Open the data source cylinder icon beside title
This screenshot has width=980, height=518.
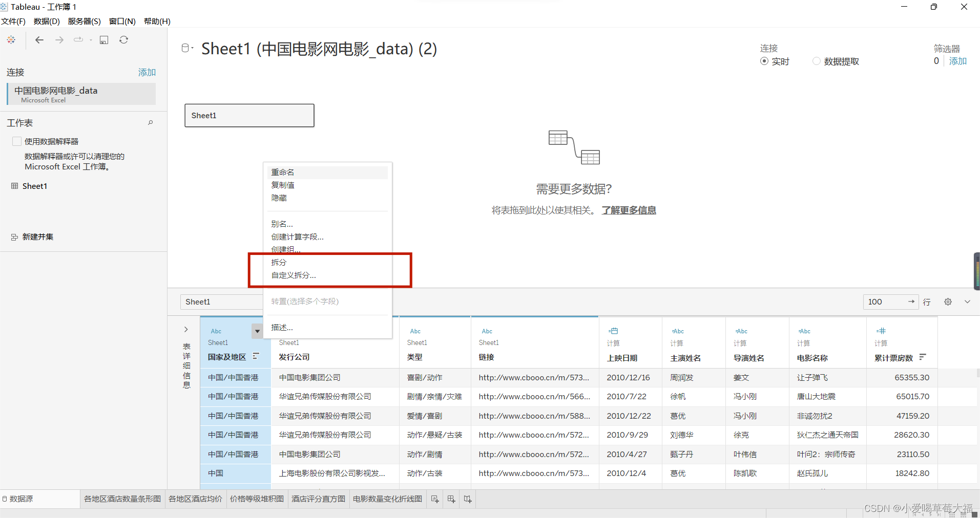(185, 48)
